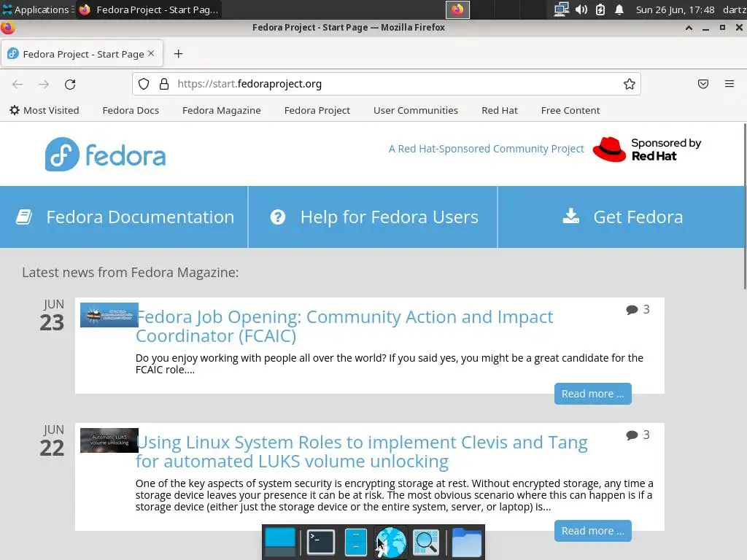The height and width of the screenshot is (560, 747).
Task: Expand Fedora Docs bookmark folder
Action: [x=131, y=111]
